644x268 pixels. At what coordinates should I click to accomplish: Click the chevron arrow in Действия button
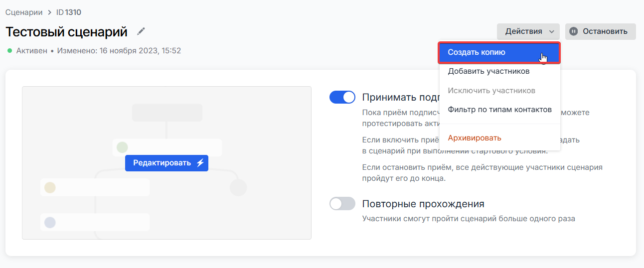pyautogui.click(x=552, y=31)
